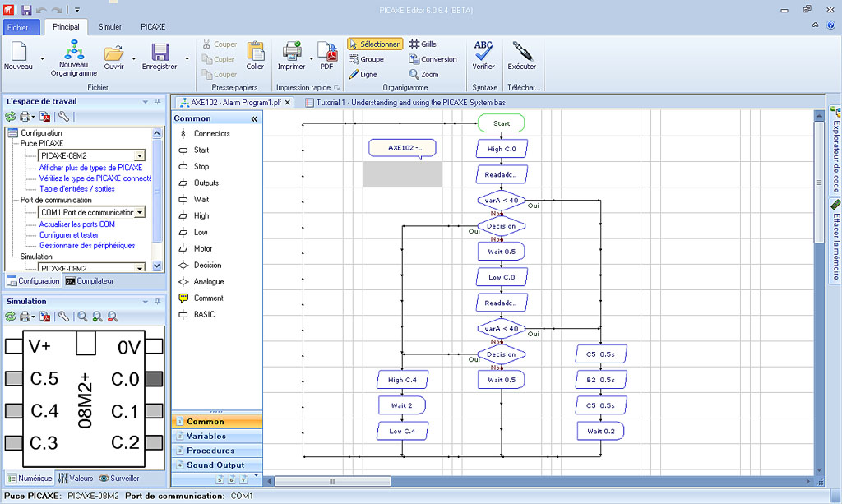Click Gestionnaire des périphériques link
The width and height of the screenshot is (842, 504).
[x=87, y=246]
